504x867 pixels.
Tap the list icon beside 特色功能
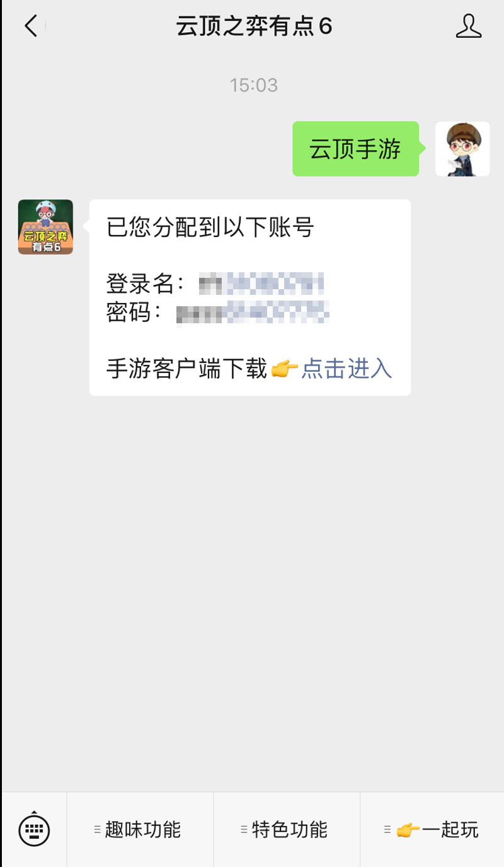coord(244,830)
